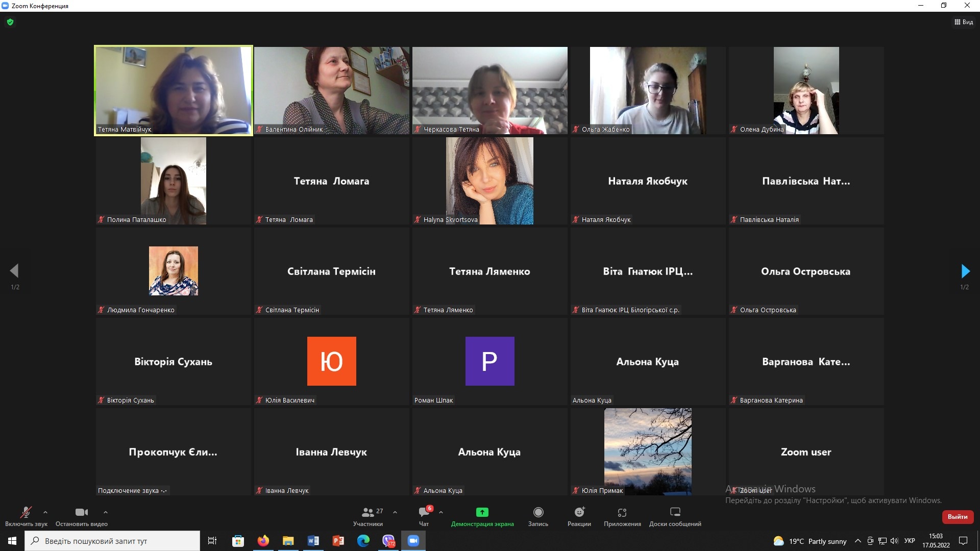
Task: Click the green encryption shield icon
Action: tap(10, 22)
